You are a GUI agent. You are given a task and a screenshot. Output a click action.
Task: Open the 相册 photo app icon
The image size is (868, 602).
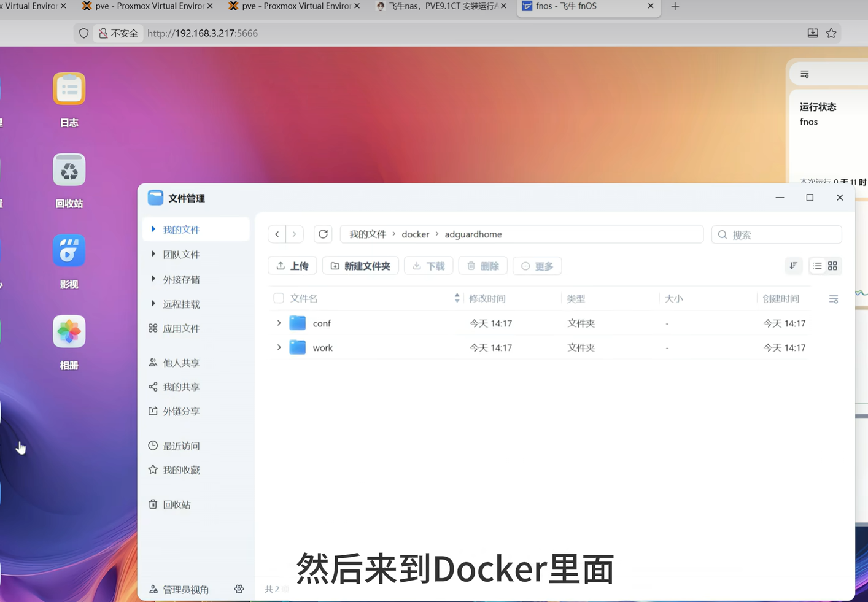(x=69, y=332)
